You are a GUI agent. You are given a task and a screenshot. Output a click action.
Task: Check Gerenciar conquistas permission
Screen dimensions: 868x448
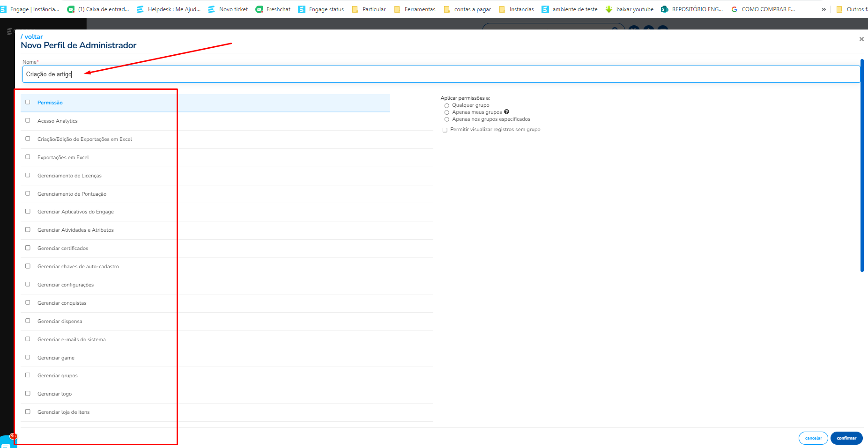[x=28, y=302]
